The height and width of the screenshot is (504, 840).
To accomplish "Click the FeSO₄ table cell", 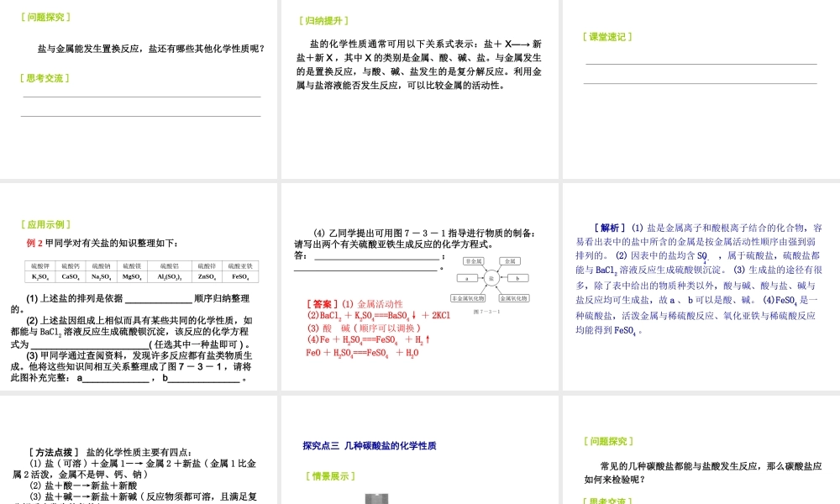I will pos(240,277).
